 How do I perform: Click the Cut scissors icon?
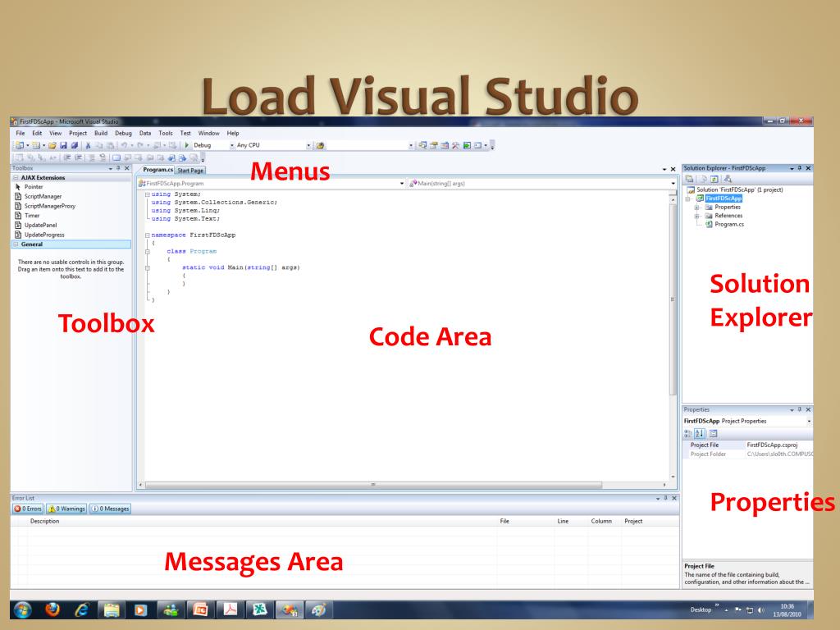(88, 145)
